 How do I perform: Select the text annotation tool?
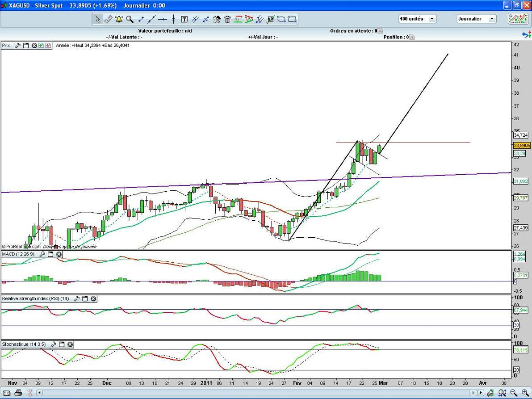coord(184,19)
